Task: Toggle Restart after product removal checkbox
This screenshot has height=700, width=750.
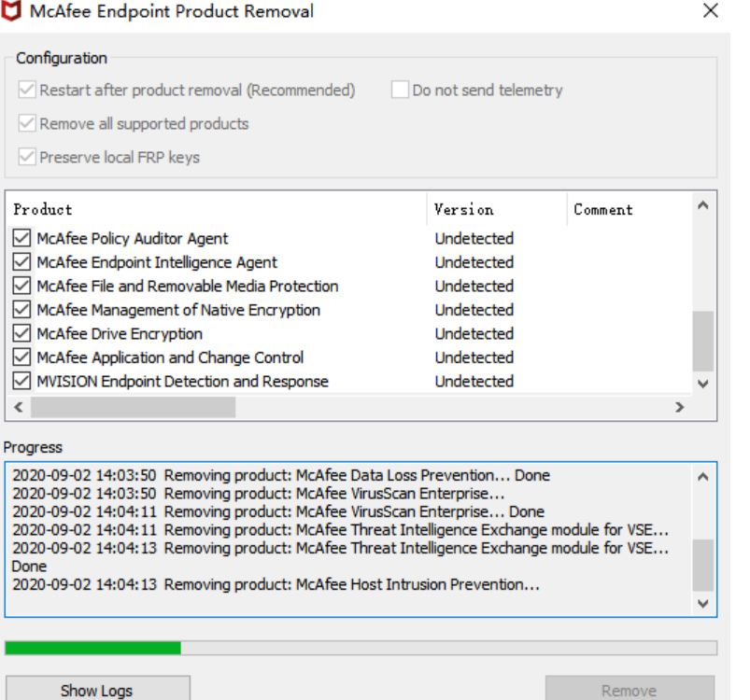Action: pos(27,90)
